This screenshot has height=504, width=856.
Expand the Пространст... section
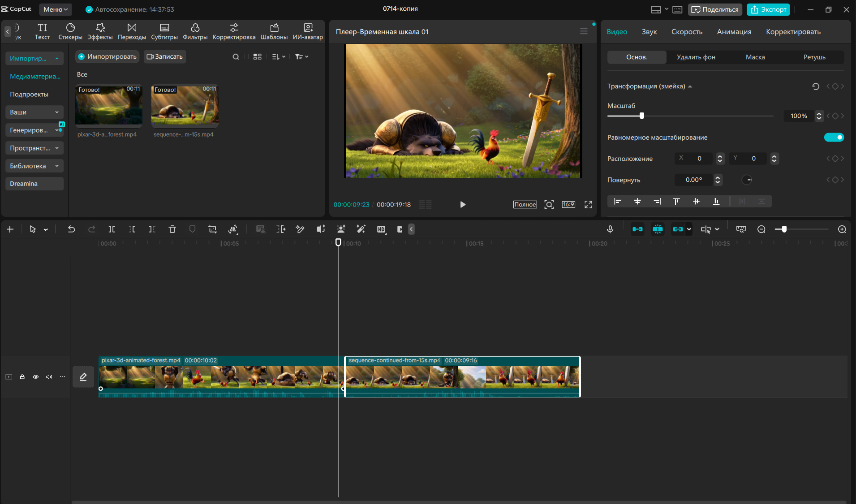(34, 148)
